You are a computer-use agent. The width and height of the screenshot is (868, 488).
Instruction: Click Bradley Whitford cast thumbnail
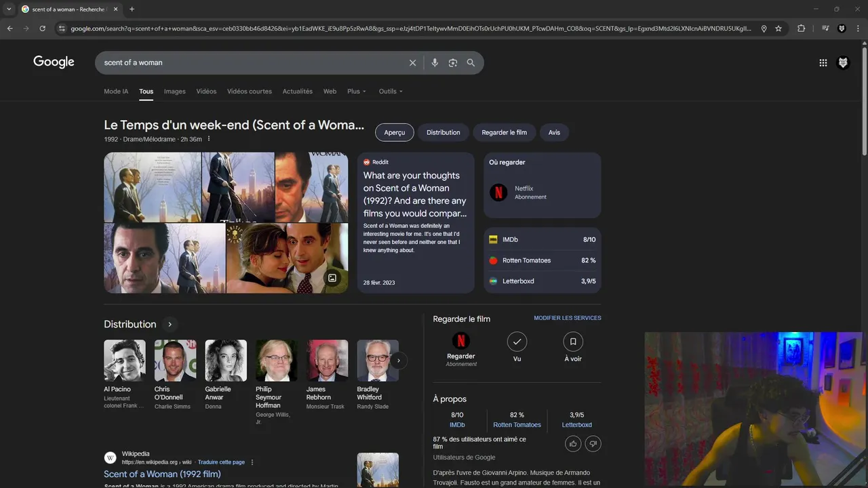[378, 361]
